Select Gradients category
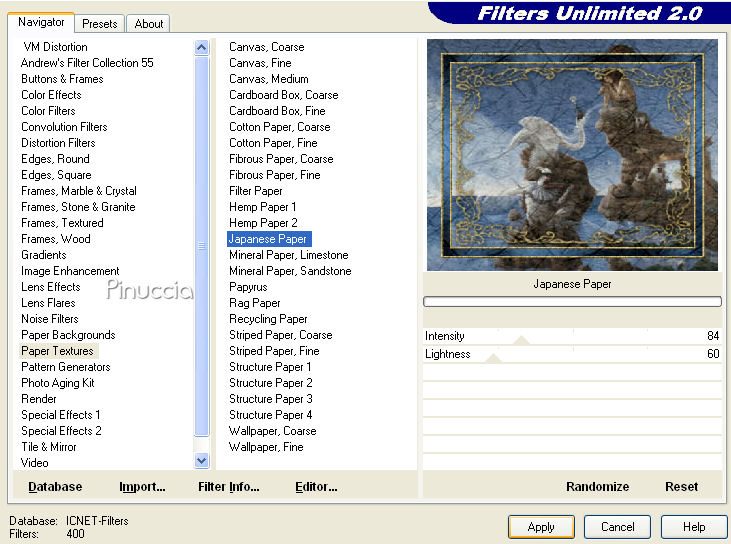This screenshot has width=731, height=544. click(43, 255)
